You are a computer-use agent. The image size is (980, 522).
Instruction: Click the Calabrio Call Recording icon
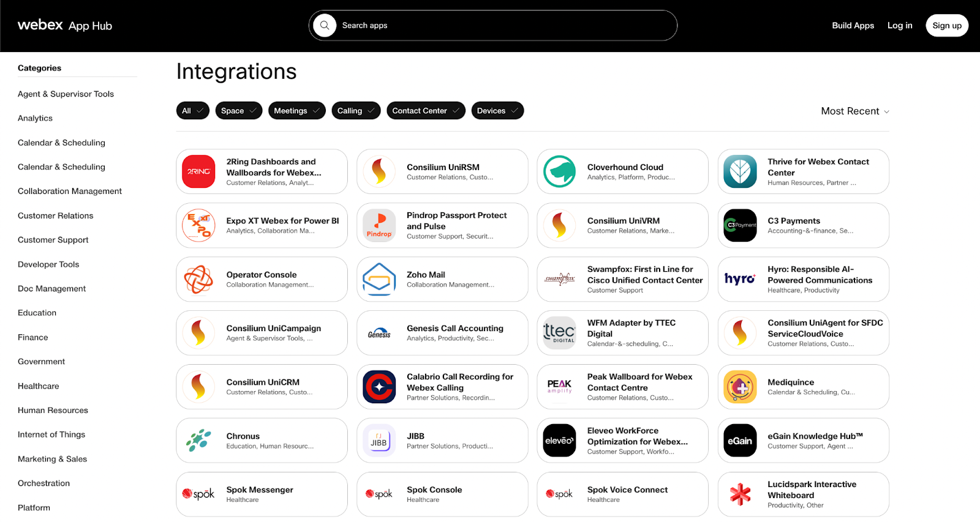[379, 387]
